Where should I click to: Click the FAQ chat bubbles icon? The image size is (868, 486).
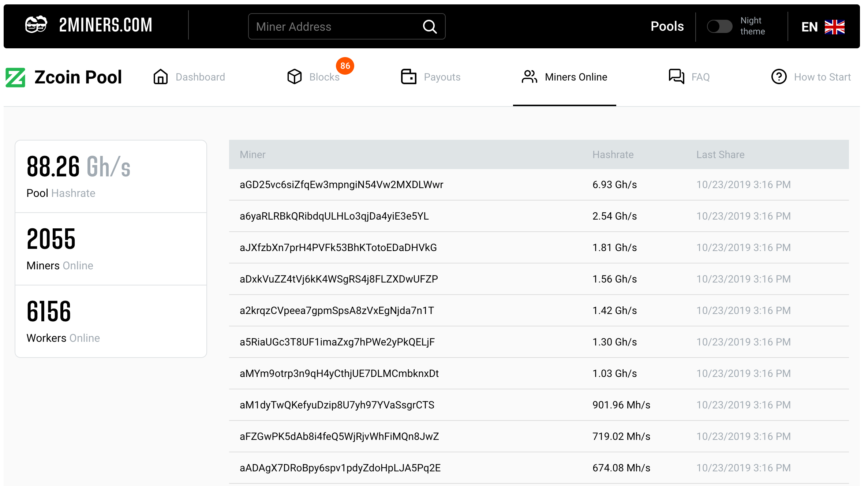pyautogui.click(x=676, y=77)
